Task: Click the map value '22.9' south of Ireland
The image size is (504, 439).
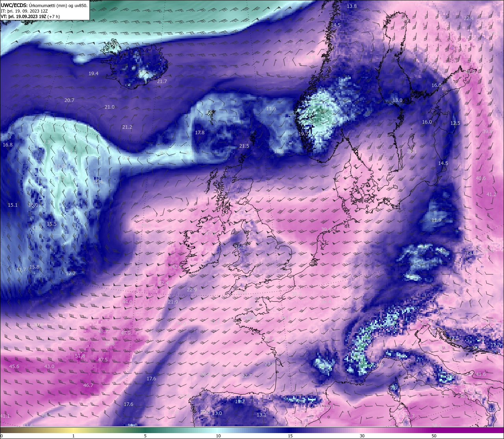Action: (192, 290)
